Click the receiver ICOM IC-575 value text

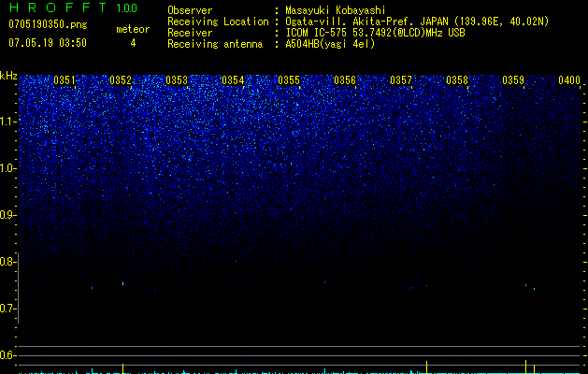coord(375,33)
